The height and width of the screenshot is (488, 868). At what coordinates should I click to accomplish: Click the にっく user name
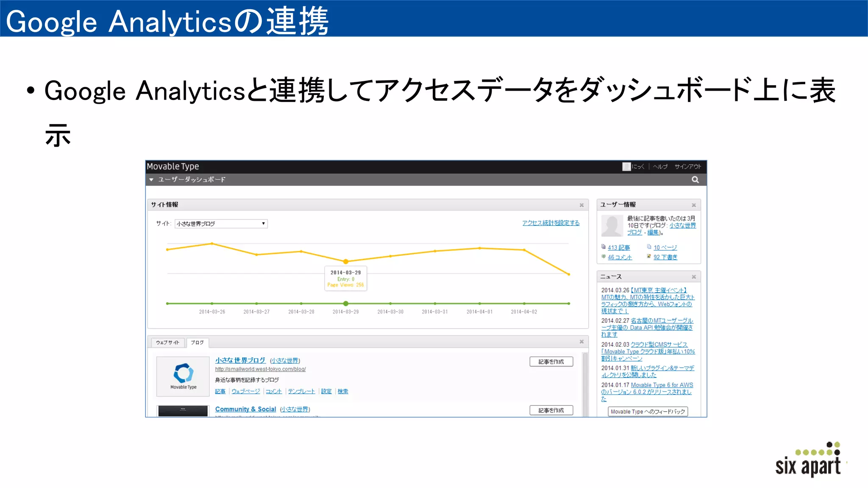(x=638, y=166)
